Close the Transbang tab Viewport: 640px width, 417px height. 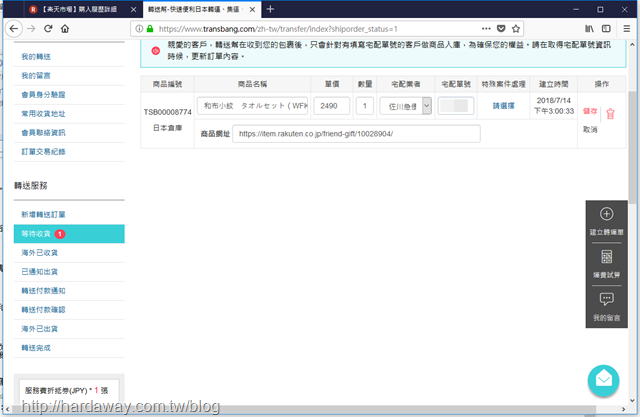coord(252,9)
